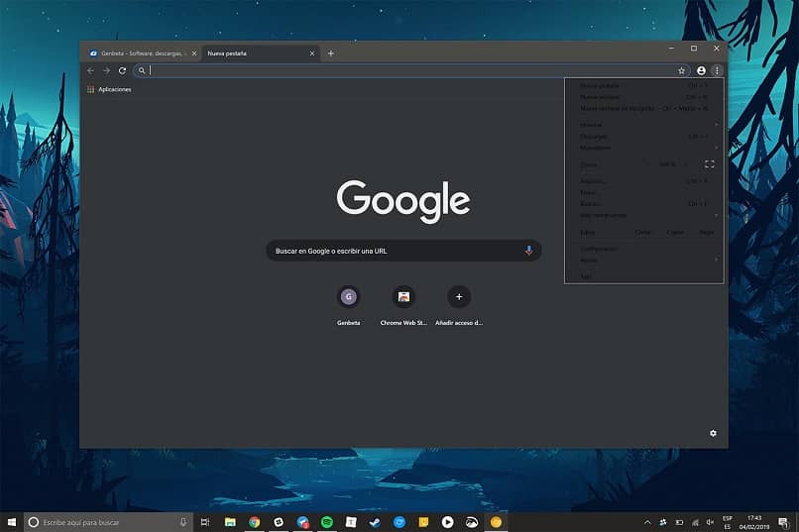Click the Añadir acceso directo tile
Viewport: 799px width, 532px height.
click(459, 304)
